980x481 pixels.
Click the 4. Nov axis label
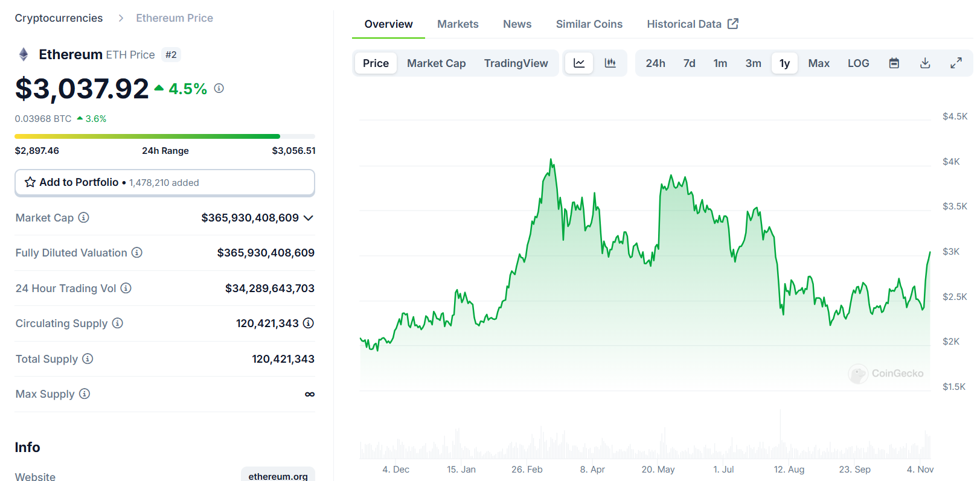click(x=920, y=470)
